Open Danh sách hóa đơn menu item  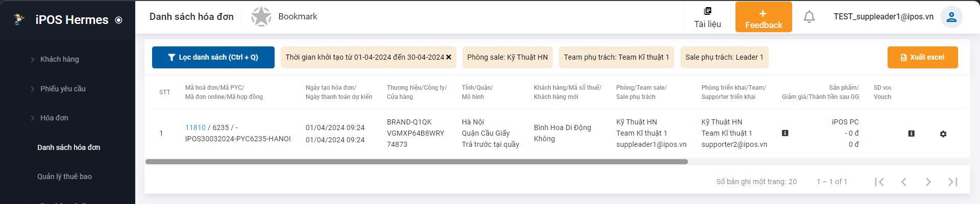point(68,147)
